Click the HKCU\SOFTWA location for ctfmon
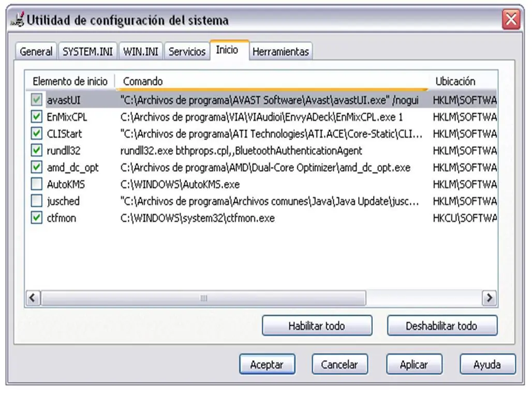532x396 pixels. pyautogui.click(x=465, y=218)
